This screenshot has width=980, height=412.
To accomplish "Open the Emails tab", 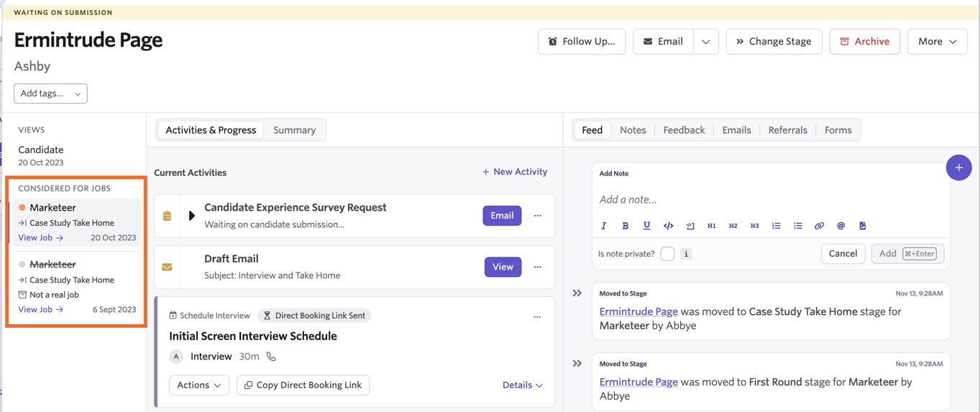I will pyautogui.click(x=736, y=130).
